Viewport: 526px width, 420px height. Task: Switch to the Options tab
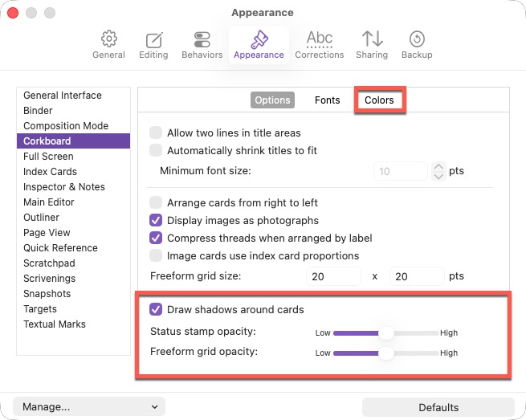(272, 100)
